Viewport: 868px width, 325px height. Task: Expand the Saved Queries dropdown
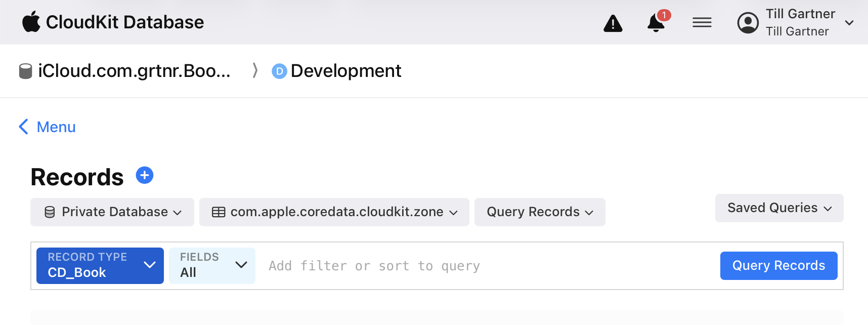pyautogui.click(x=779, y=208)
